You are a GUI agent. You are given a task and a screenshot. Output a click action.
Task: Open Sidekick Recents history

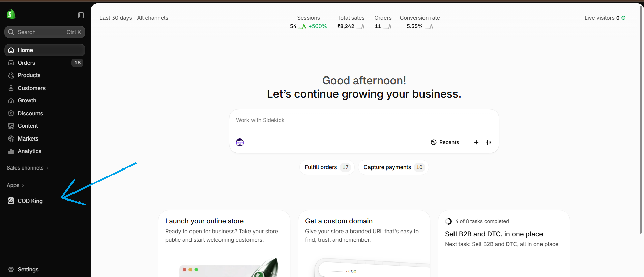445,142
